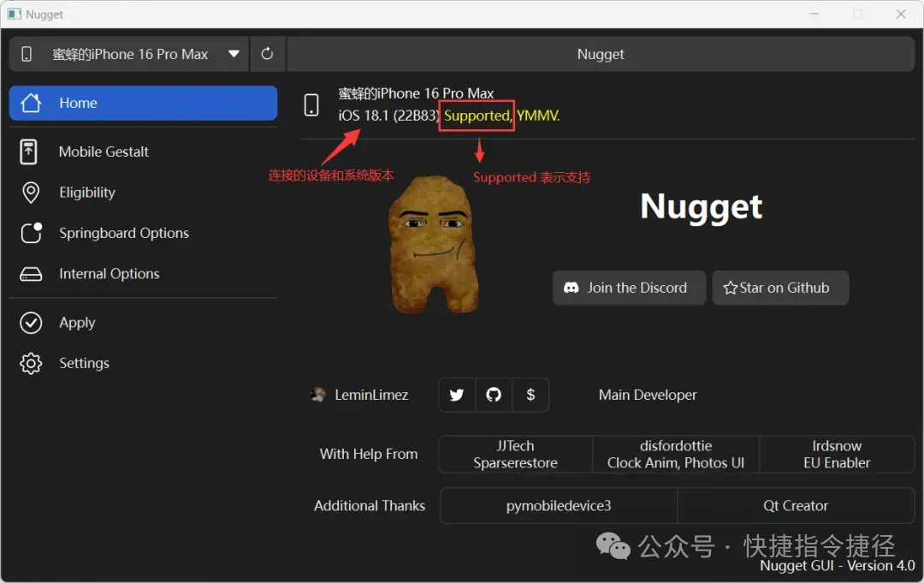Click the 'YMMV.' status text
The image size is (924, 583).
pyautogui.click(x=538, y=116)
